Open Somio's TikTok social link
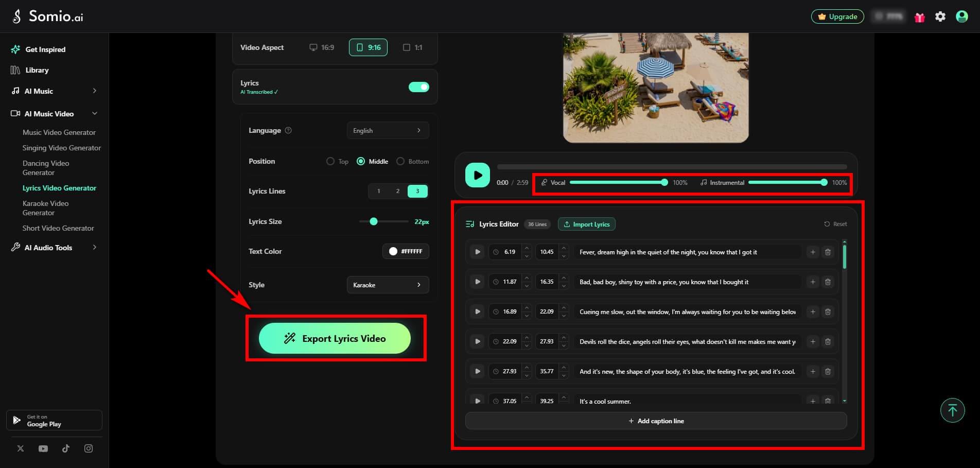 [x=66, y=448]
